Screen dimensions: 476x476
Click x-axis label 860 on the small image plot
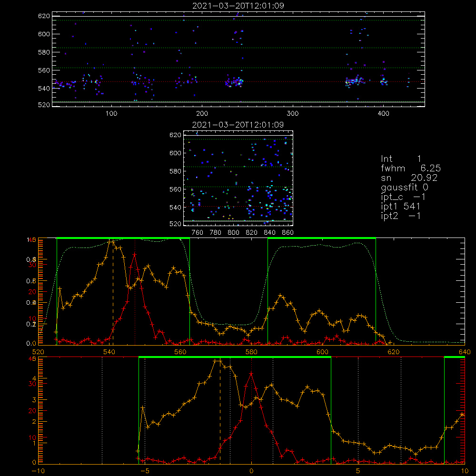pyautogui.click(x=288, y=233)
